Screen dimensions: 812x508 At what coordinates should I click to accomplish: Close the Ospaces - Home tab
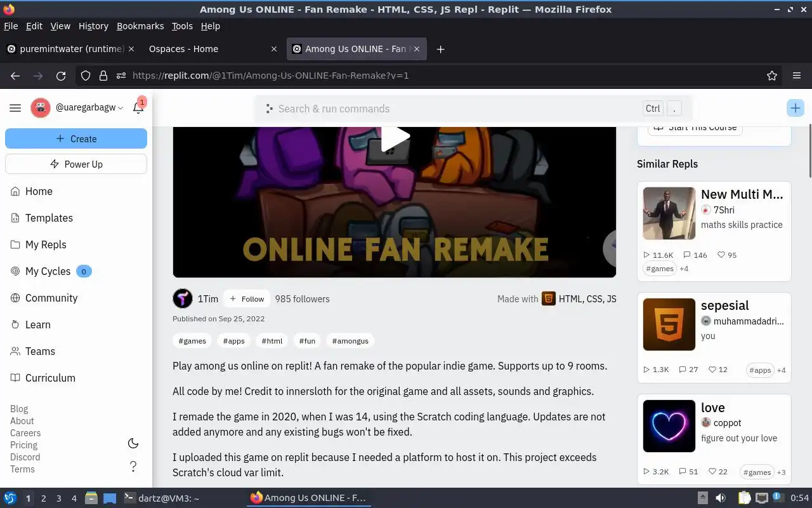pyautogui.click(x=274, y=49)
